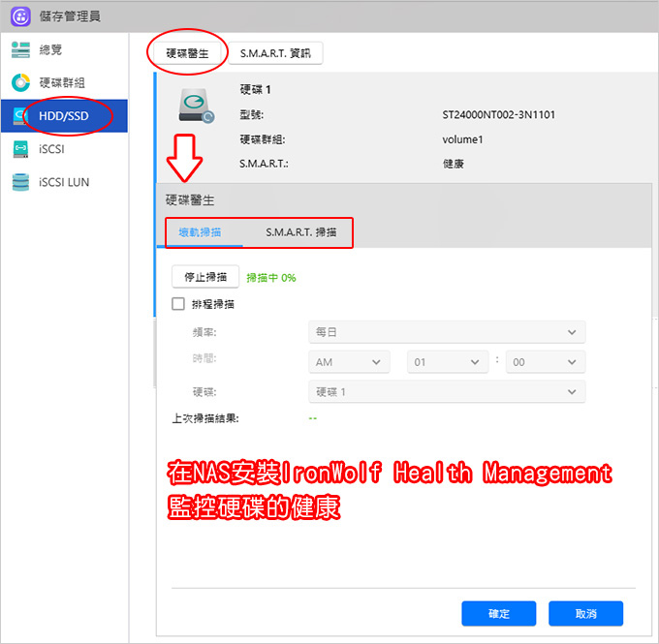The width and height of the screenshot is (659, 644).
Task: Select the 硬碟群組 pie chart icon
Action: [x=20, y=82]
